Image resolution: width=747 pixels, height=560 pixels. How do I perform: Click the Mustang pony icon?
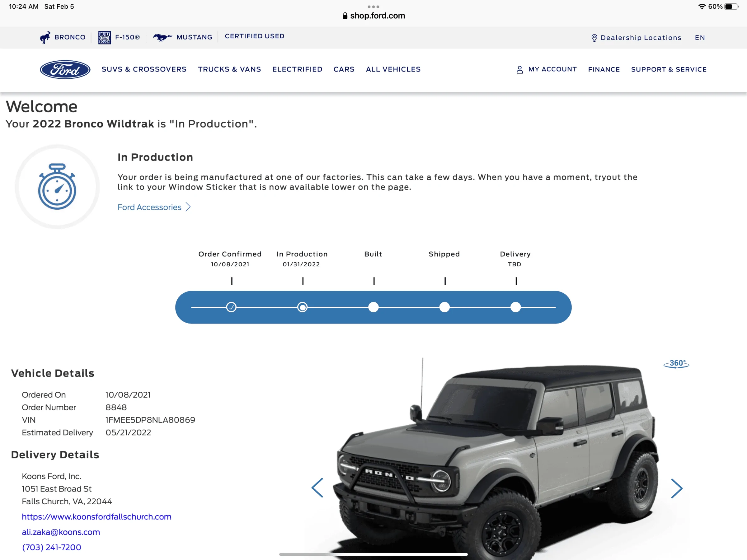(x=162, y=37)
